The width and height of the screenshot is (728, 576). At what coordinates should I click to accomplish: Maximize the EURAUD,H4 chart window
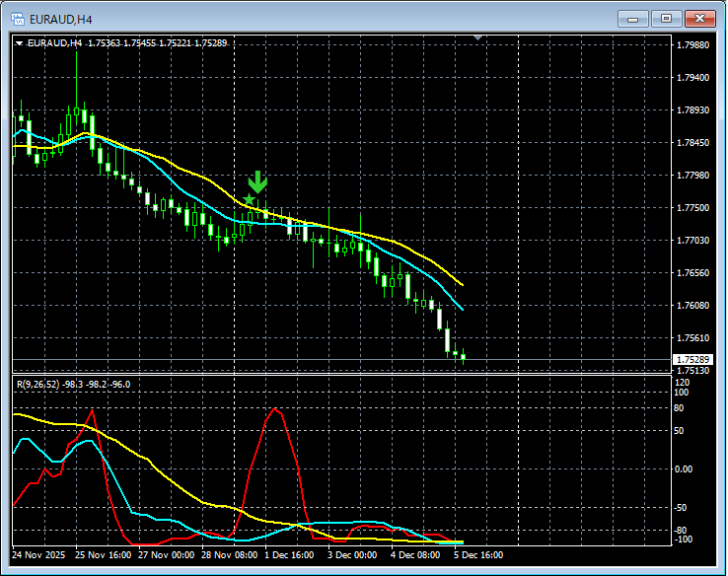(666, 18)
